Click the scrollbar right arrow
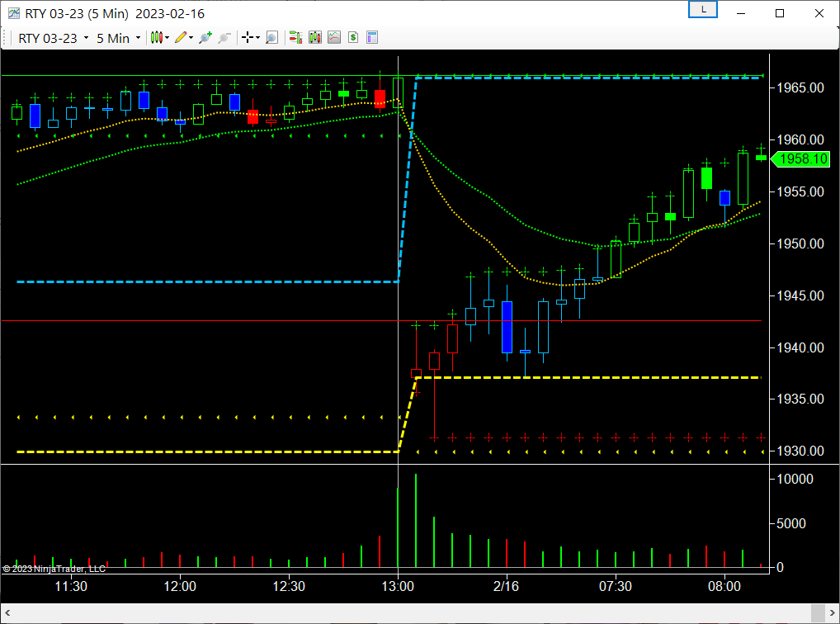Screen dimensions: 840x624 833,612
